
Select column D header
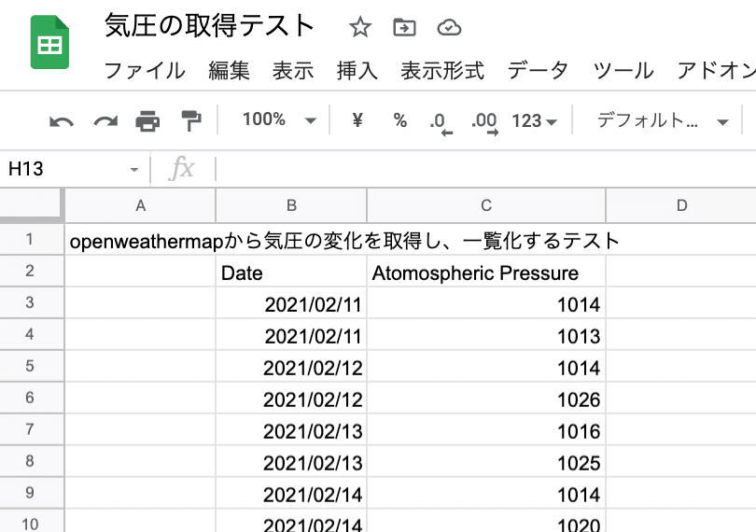coord(681,205)
